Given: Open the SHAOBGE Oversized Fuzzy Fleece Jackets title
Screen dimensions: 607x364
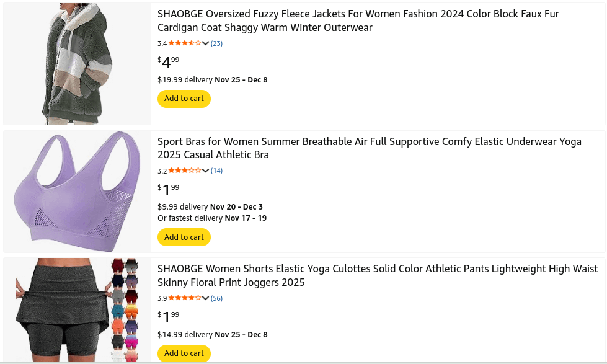Looking at the screenshot, I should [x=358, y=20].
